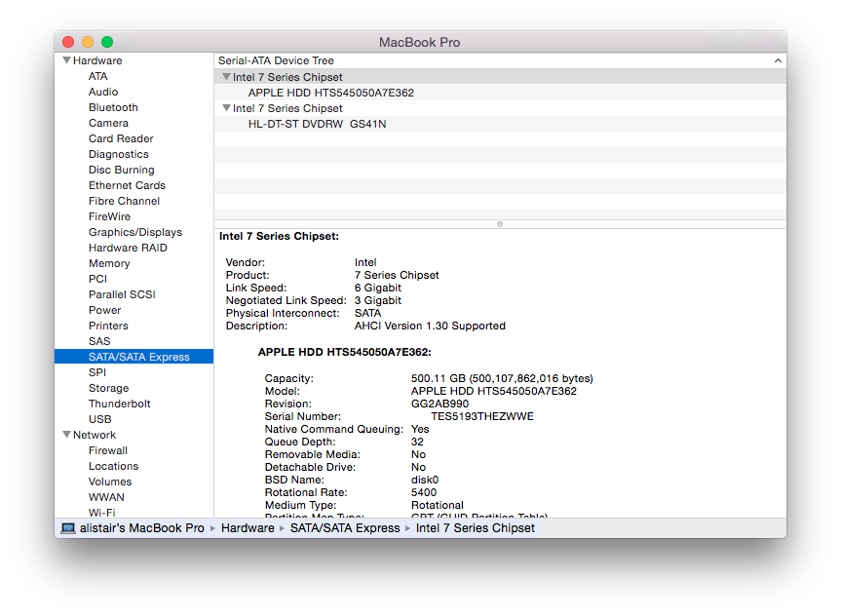This screenshot has height=616, width=841.
Task: Click the red close window button
Action: (x=68, y=42)
